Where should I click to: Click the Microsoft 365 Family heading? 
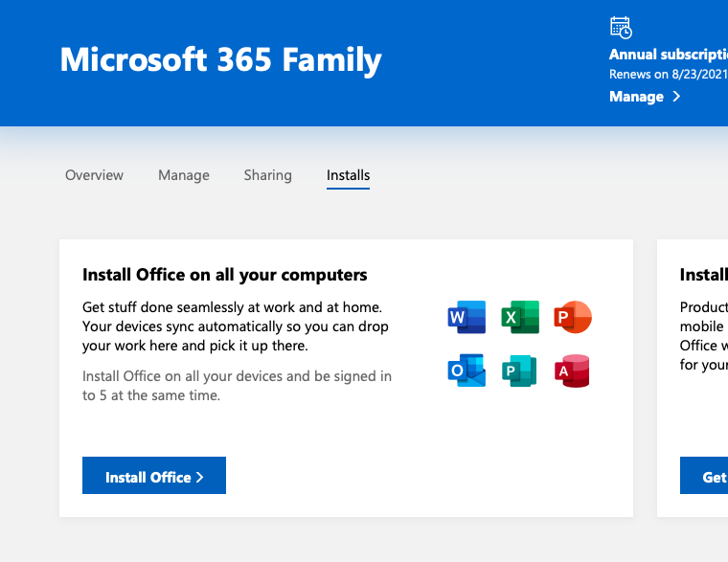coord(221,60)
